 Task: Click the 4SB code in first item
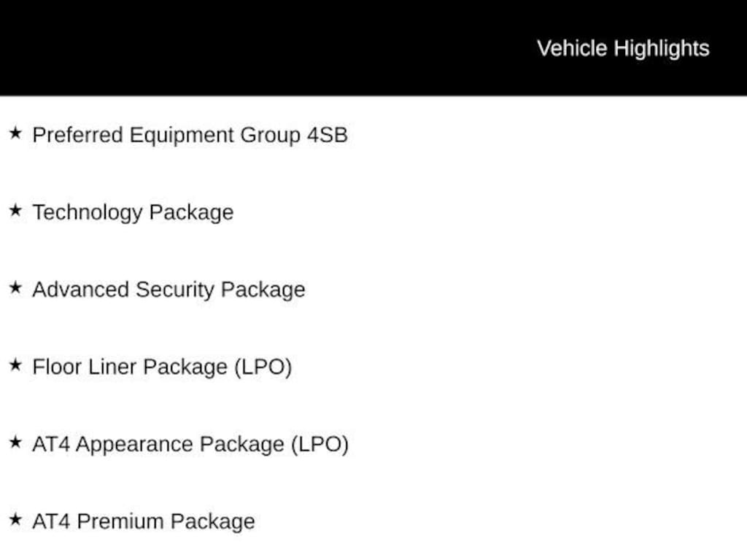point(328,135)
